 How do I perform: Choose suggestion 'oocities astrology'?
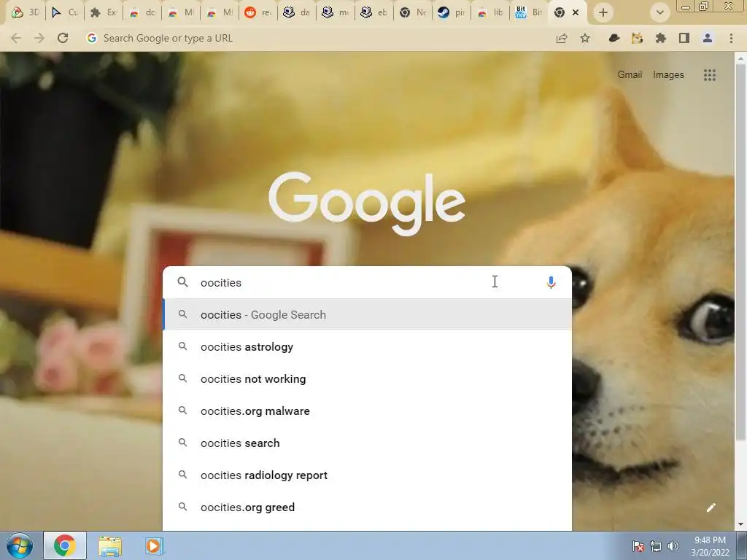pyautogui.click(x=368, y=346)
